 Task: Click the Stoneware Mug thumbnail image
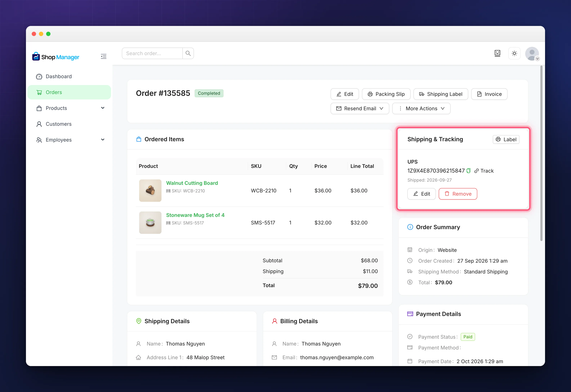pos(150,222)
